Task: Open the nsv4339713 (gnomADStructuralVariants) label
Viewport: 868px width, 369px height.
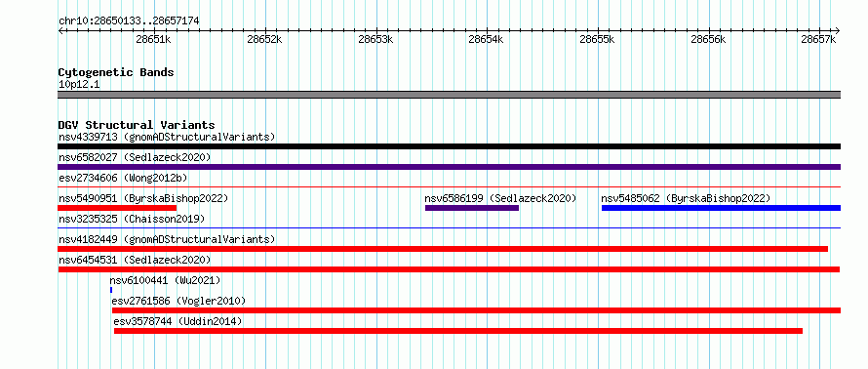Action: (167, 137)
